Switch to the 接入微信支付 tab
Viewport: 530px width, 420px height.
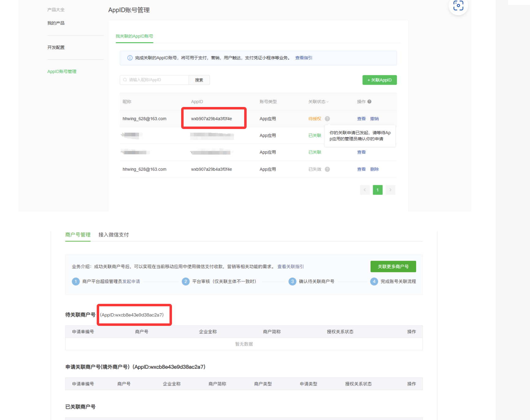click(x=114, y=235)
